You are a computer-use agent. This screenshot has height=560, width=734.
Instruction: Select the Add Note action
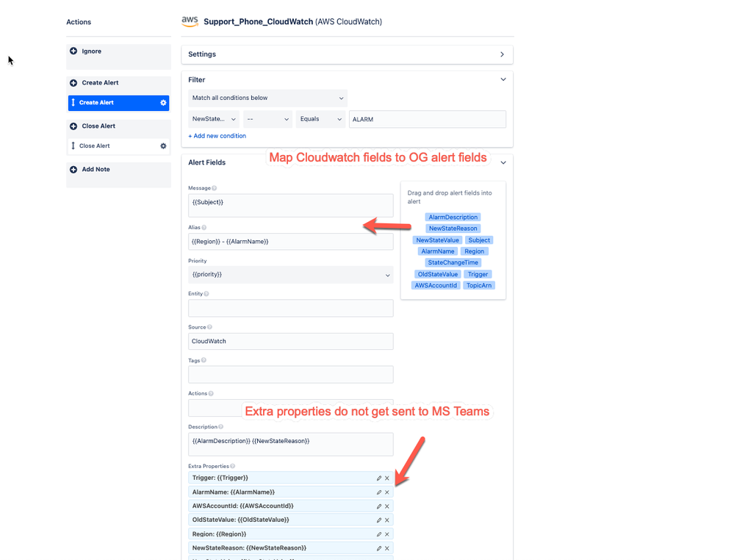click(118, 175)
